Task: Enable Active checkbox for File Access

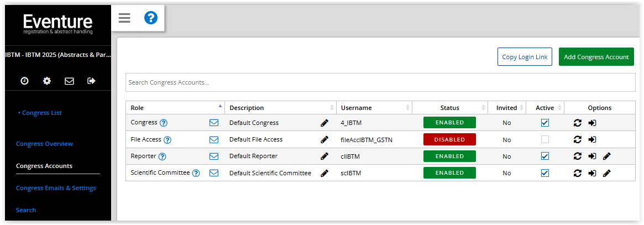Action: click(x=545, y=139)
